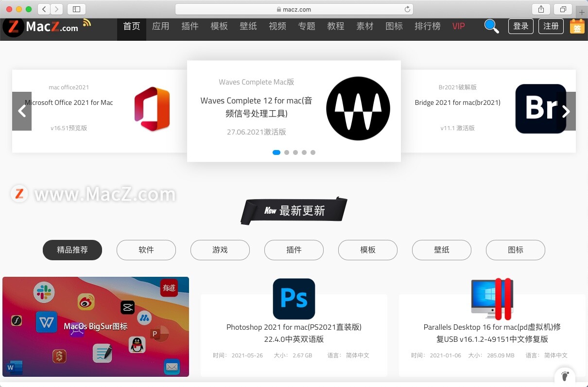The width and height of the screenshot is (588, 387).
Task: Open the red VIP navigation item
Action: pos(459,26)
